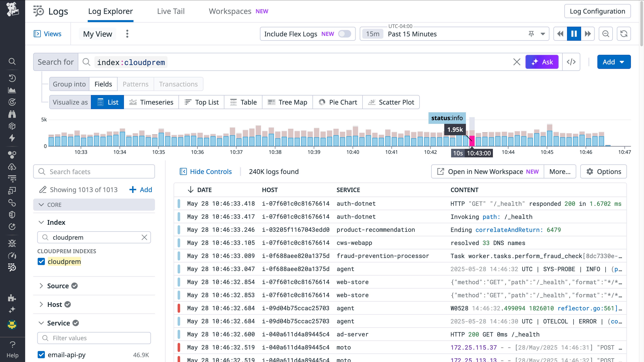The height and width of the screenshot is (362, 644).
Task: Uncheck the email-api-py service checkbox
Action: pyautogui.click(x=41, y=354)
